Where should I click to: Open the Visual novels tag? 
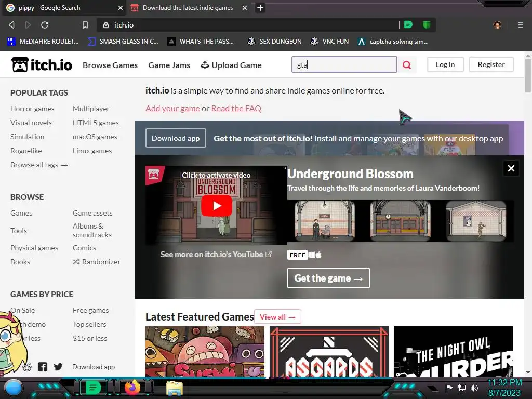pyautogui.click(x=31, y=123)
